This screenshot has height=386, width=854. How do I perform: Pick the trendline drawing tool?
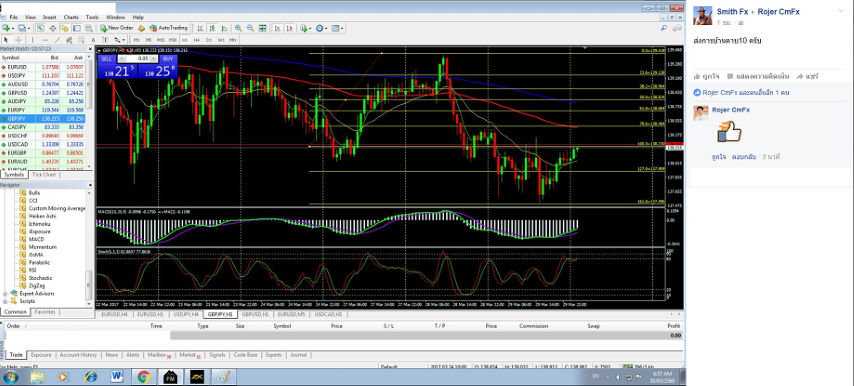tap(57, 40)
